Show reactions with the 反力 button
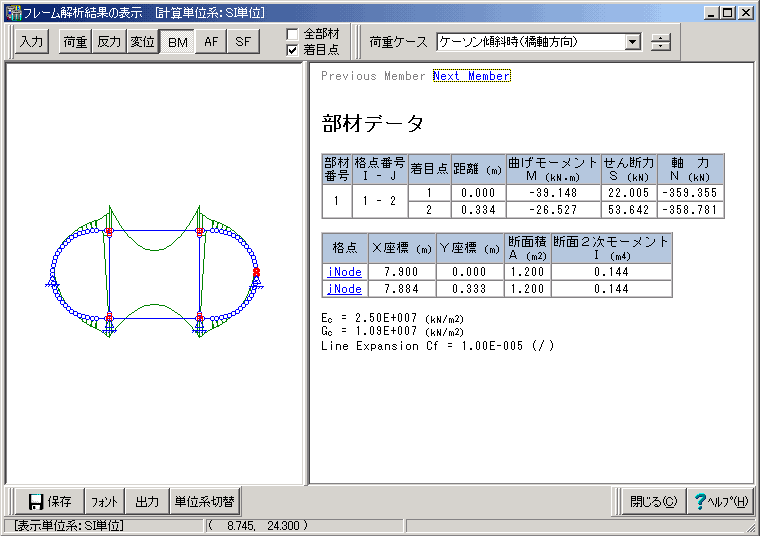Viewport: 760px width, 536px height. 109,42
